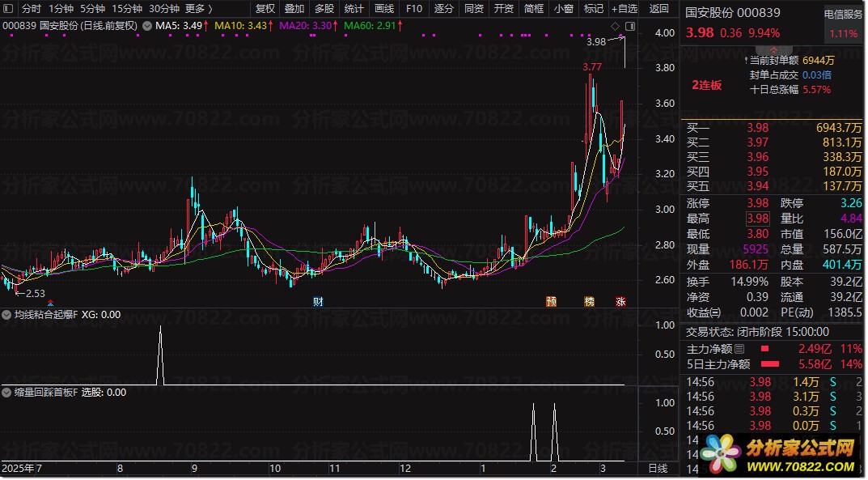
Task: Open the 多股 multi-stock view
Action: [324, 9]
